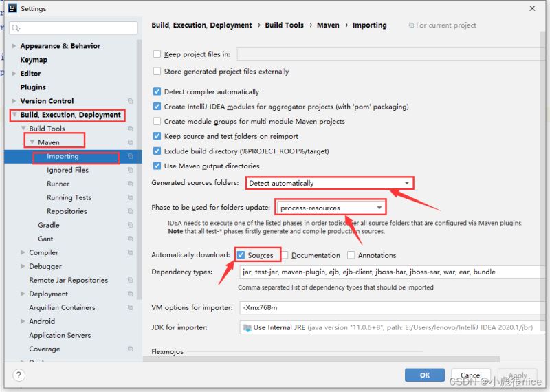This screenshot has width=550, height=392.
Task: Expand the Compiler tree node
Action: click(23, 252)
